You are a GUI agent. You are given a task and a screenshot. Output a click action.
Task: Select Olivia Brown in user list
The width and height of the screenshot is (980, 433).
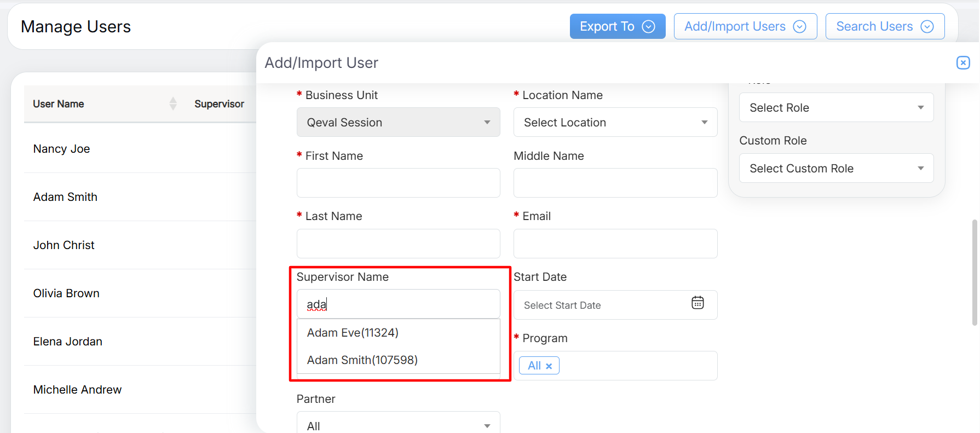point(66,293)
